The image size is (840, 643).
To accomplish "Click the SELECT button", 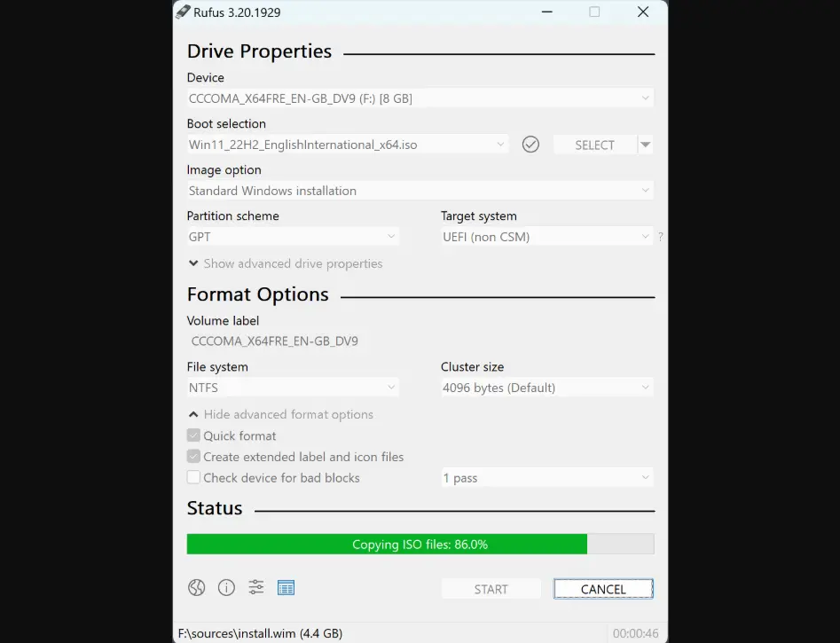I will 594,145.
